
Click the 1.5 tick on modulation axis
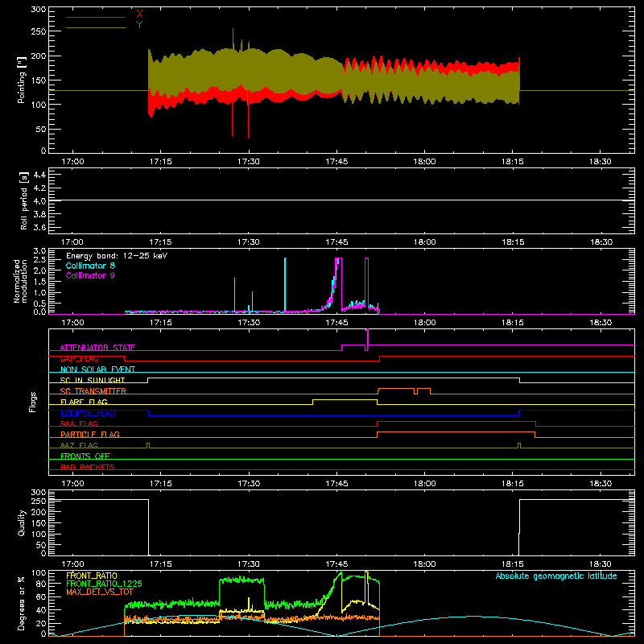coord(39,282)
